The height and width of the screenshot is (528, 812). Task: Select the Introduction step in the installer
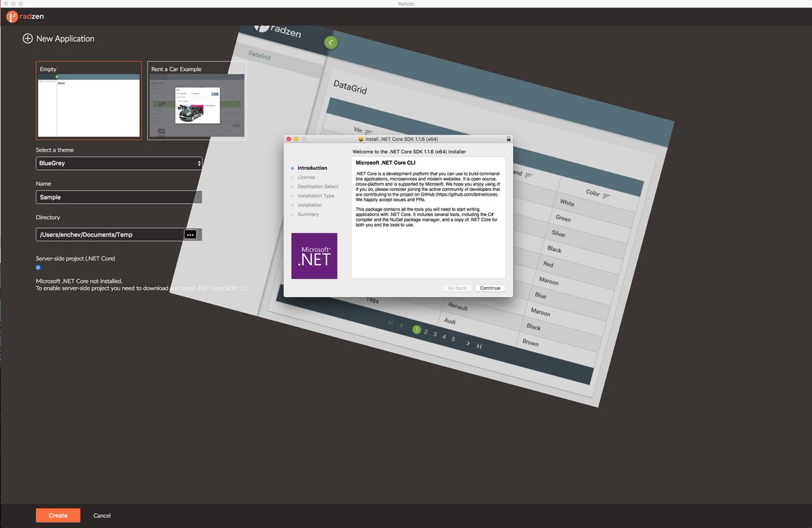312,168
